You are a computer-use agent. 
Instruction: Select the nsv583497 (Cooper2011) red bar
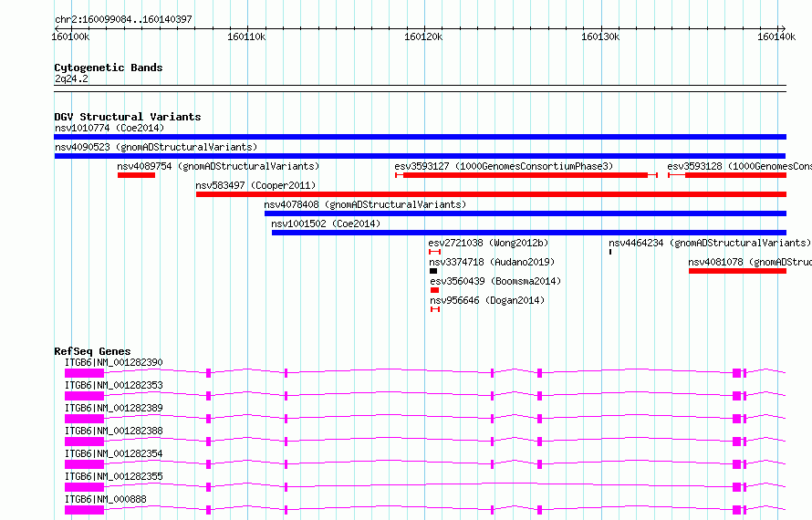pyautogui.click(x=491, y=194)
